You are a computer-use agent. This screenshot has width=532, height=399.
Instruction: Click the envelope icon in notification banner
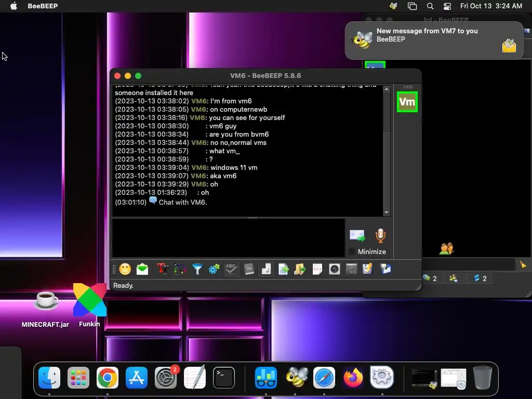(509, 46)
